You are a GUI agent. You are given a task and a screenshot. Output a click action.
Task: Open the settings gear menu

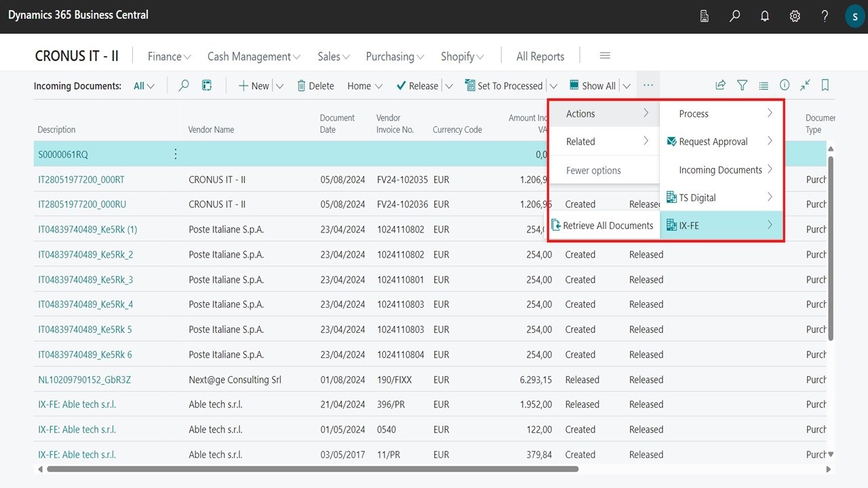[x=795, y=16]
